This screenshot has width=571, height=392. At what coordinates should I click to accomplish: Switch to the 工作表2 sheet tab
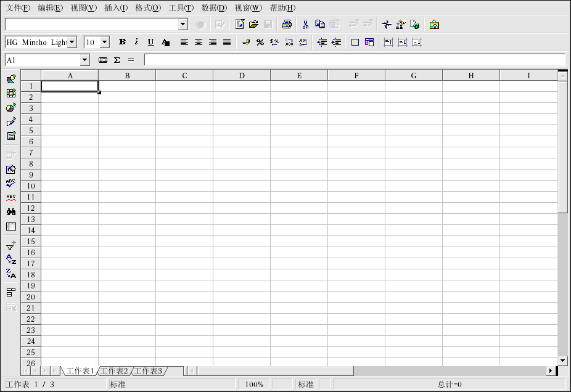(115, 371)
